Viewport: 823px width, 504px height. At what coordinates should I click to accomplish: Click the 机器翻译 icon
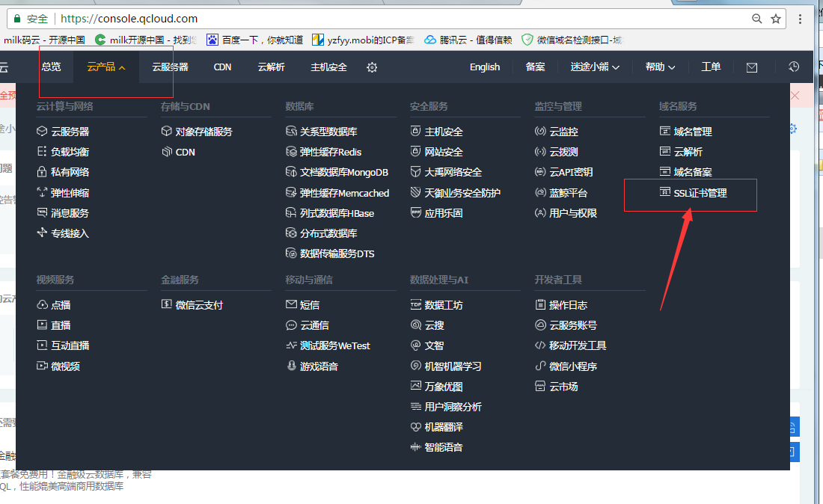pyautogui.click(x=416, y=427)
